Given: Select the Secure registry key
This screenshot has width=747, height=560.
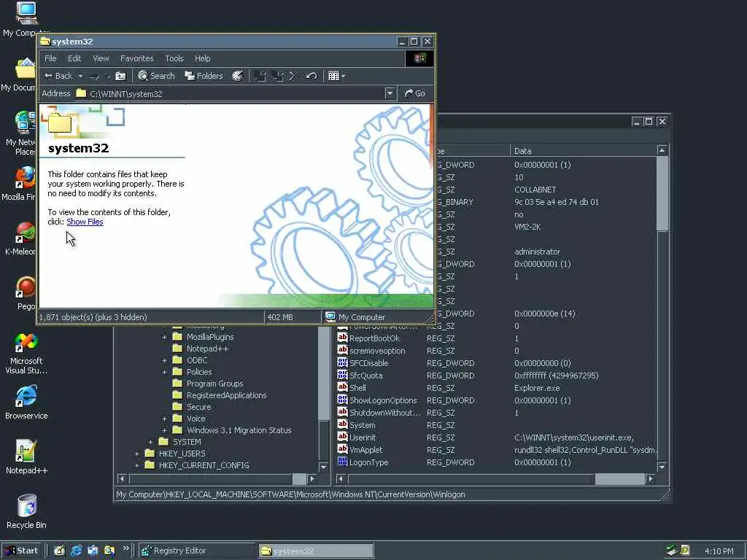Looking at the screenshot, I should click(198, 407).
